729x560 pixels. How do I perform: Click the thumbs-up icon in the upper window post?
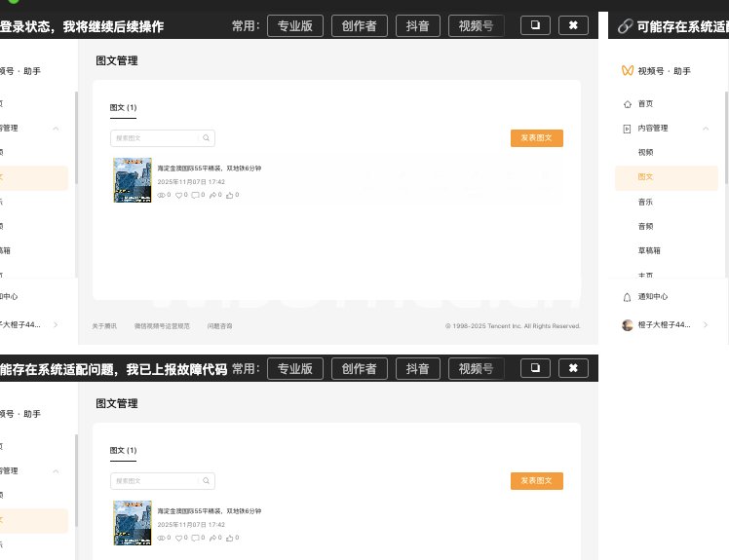[x=230, y=195]
